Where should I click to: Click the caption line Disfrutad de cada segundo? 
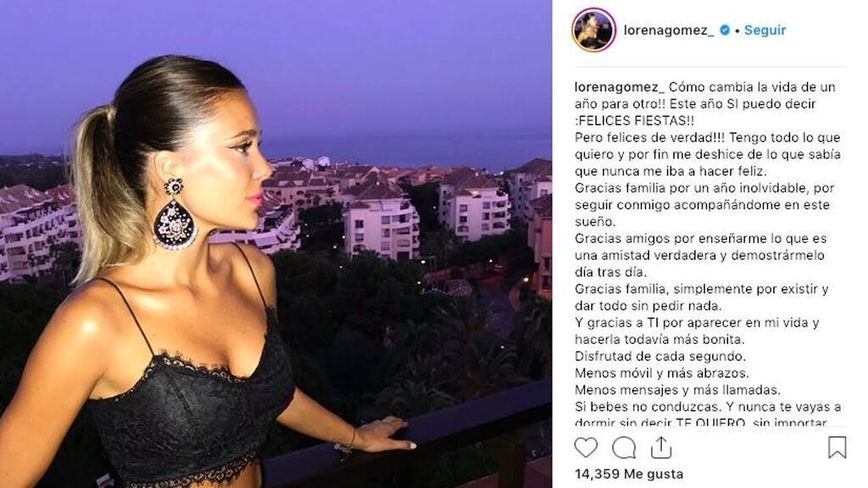[659, 356]
